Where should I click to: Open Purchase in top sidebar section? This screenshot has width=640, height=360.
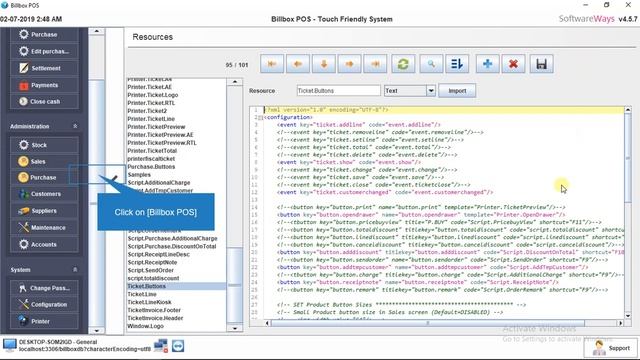tap(44, 34)
